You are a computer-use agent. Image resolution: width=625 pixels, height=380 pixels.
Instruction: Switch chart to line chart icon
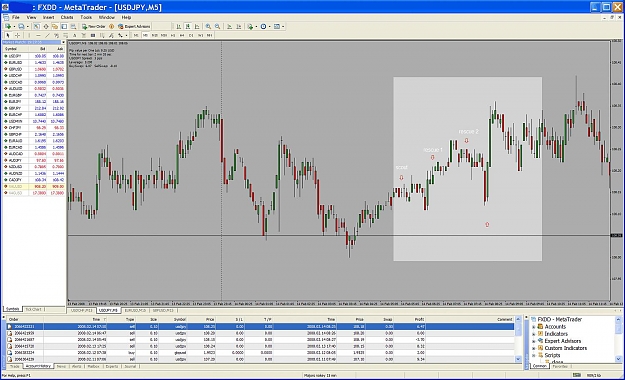[x=197, y=26]
